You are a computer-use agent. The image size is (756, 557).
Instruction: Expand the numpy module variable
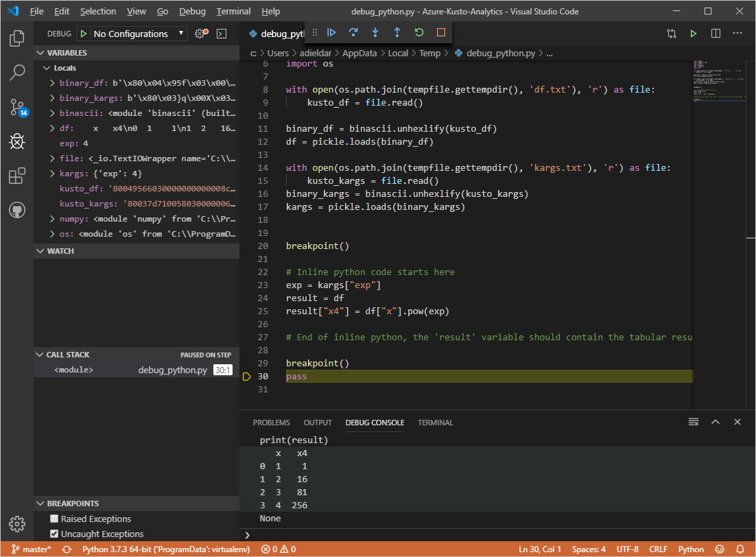[51, 218]
